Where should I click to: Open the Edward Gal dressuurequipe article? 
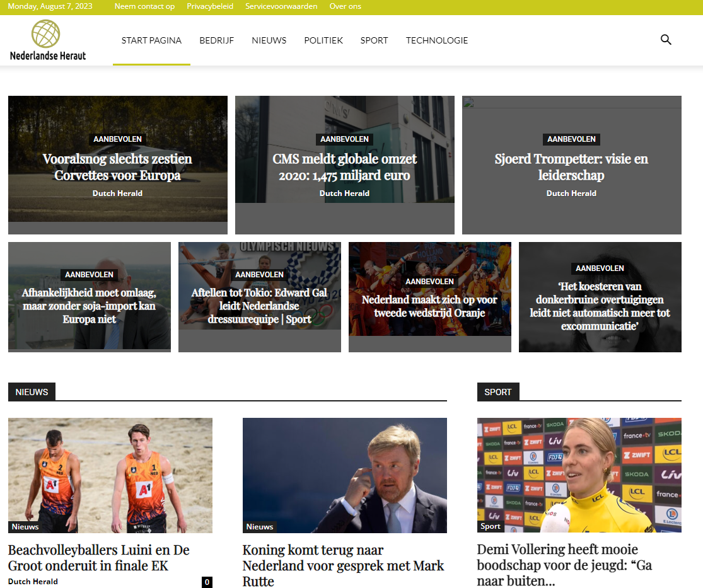(260, 306)
